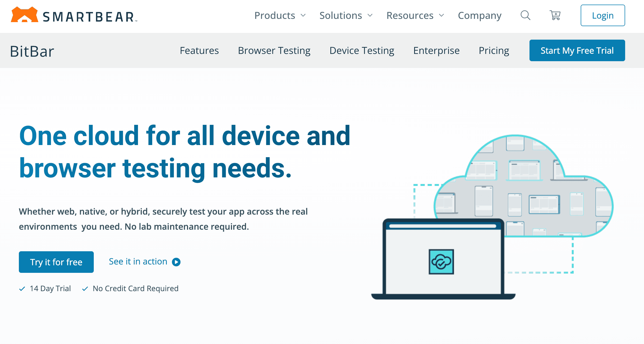
Task: Click the cloud checkmark icon on laptop screen
Action: [x=441, y=262]
